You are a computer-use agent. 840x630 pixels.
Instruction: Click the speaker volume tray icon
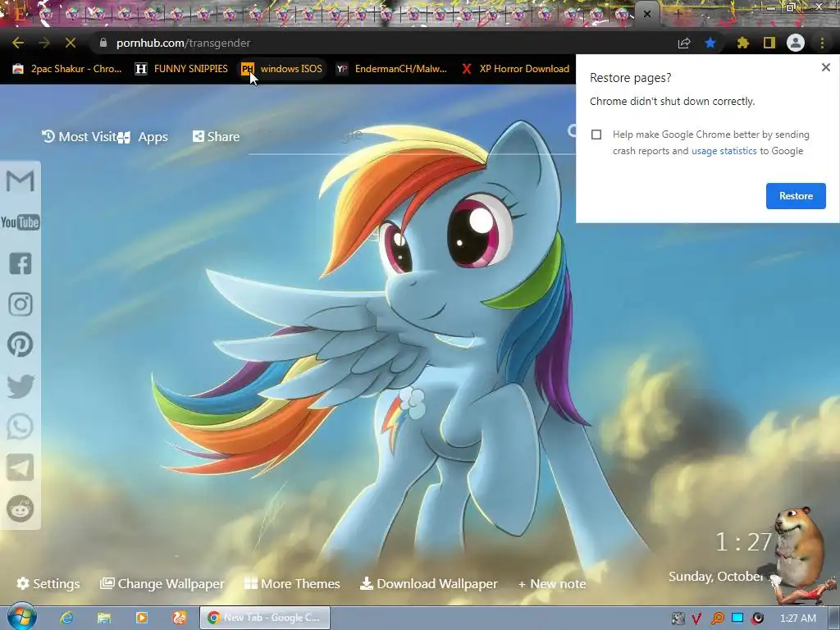point(757,619)
